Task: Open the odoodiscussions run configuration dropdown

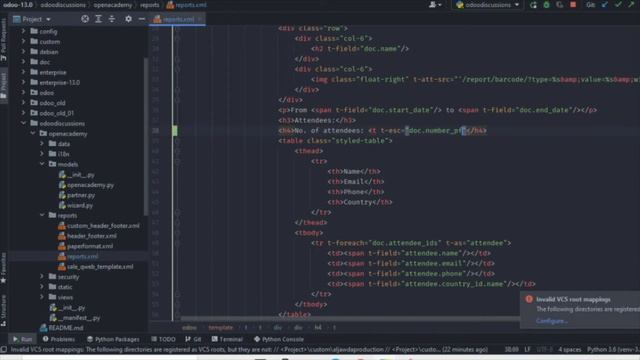Action: point(488,5)
